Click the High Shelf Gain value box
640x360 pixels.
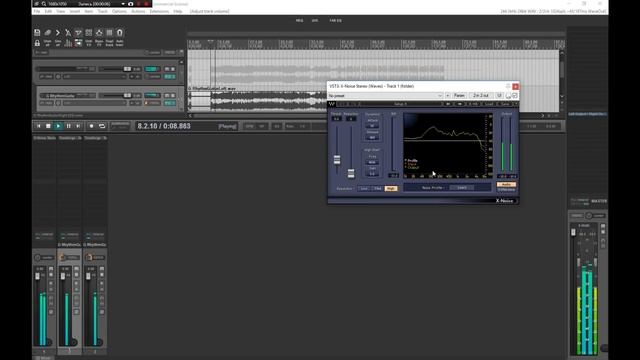click(x=372, y=174)
